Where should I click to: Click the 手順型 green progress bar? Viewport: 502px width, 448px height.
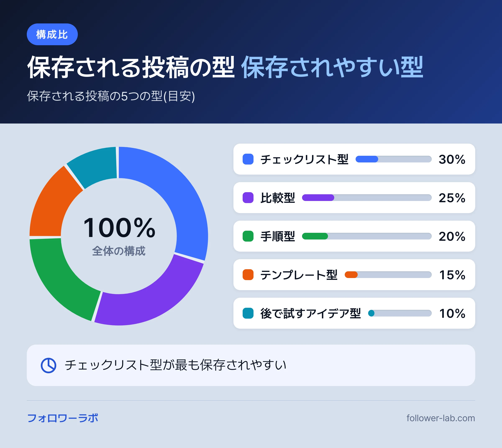tap(367, 236)
